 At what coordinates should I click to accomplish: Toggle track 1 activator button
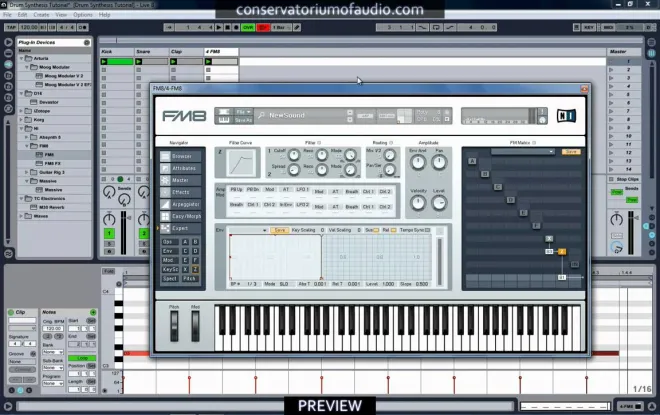coord(109,233)
